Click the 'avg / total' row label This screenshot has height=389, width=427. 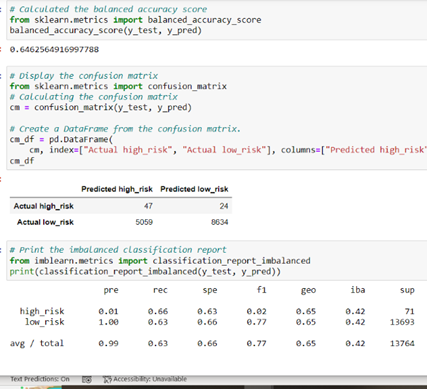click(x=37, y=343)
